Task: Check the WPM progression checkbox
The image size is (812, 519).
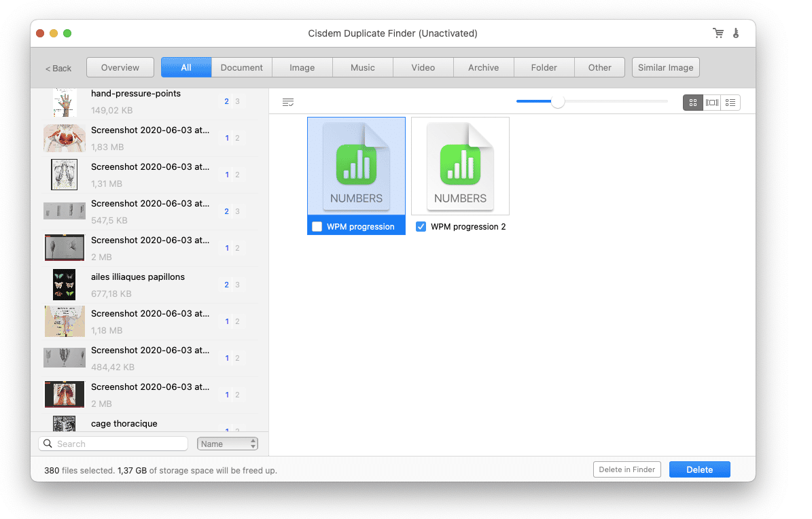Action: pyautogui.click(x=317, y=227)
